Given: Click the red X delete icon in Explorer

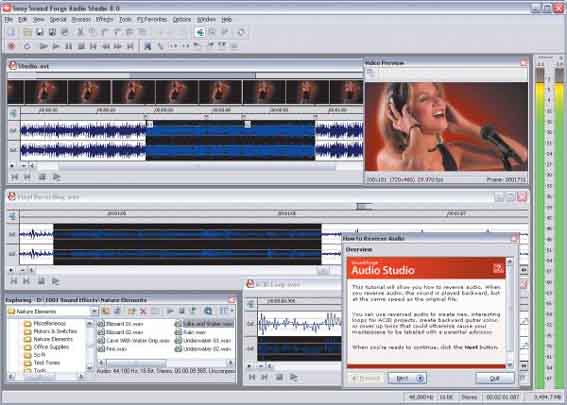Looking at the screenshot, I should [143, 311].
